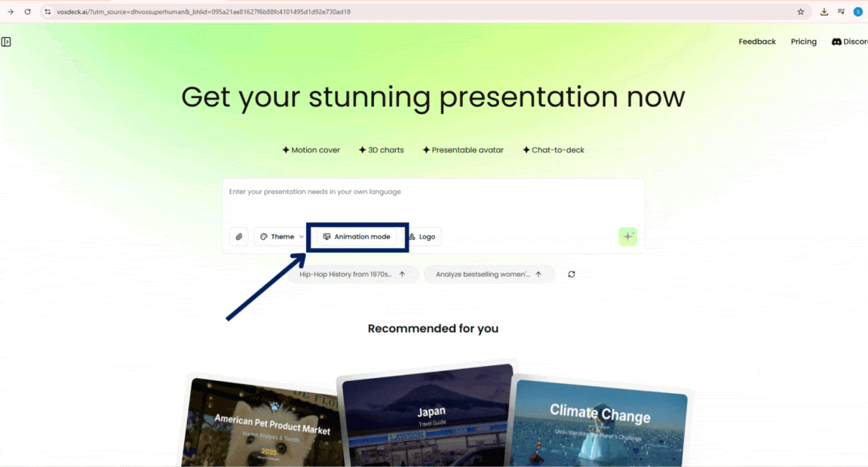This screenshot has height=467, width=868.
Task: Click the address bar URL
Action: coord(204,11)
